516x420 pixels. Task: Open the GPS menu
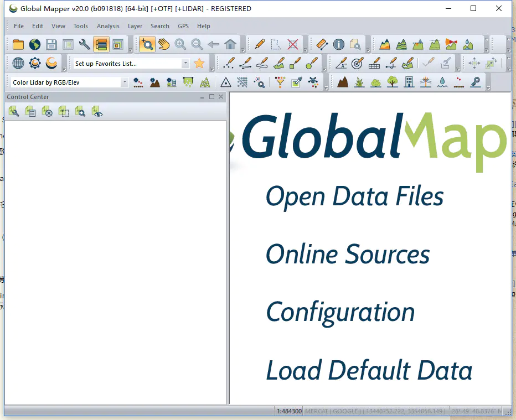(x=183, y=26)
